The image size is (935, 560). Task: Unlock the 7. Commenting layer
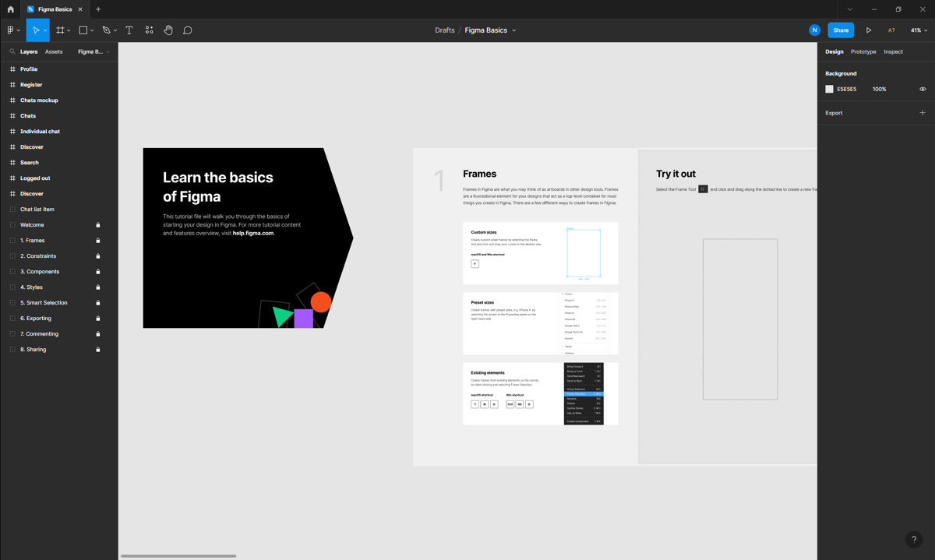click(98, 334)
